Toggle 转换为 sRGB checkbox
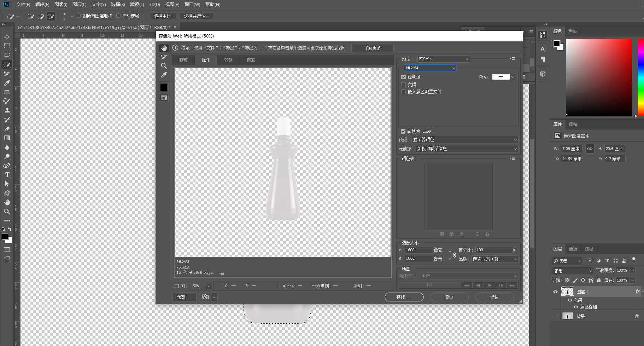 pyautogui.click(x=403, y=131)
